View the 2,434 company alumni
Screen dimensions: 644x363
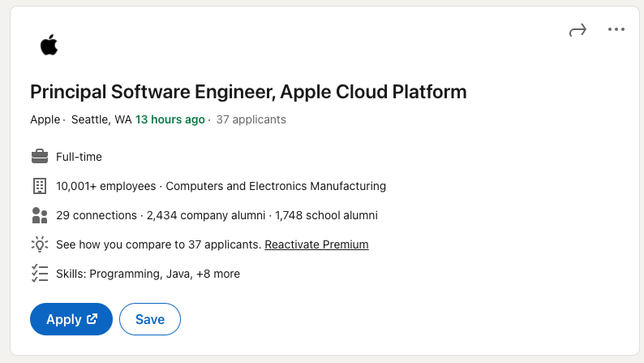point(206,215)
